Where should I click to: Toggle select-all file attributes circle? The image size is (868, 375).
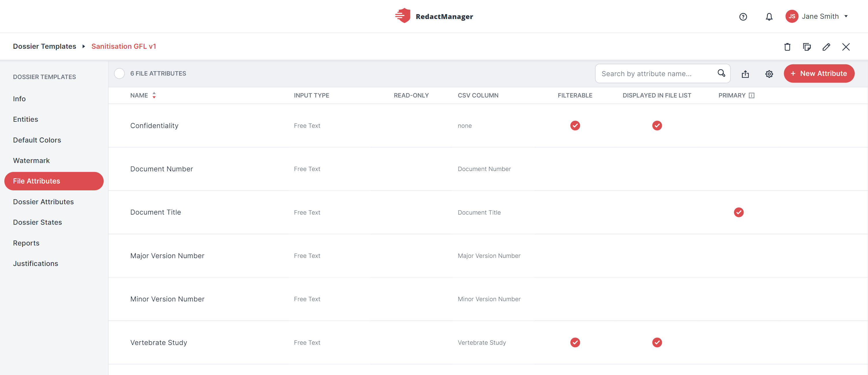point(119,73)
